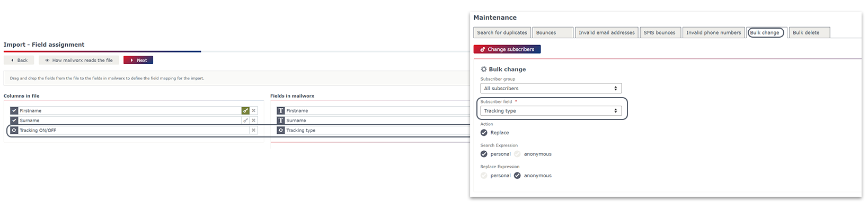Open the Subscriber field Tracking type dropdown
This screenshot has width=868, height=207.
tap(551, 111)
